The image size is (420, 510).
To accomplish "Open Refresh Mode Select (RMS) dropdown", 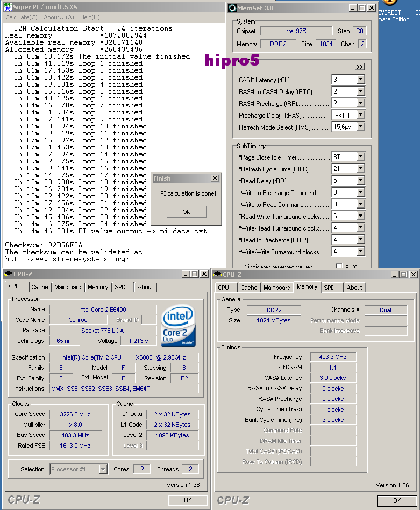I will tap(360, 126).
